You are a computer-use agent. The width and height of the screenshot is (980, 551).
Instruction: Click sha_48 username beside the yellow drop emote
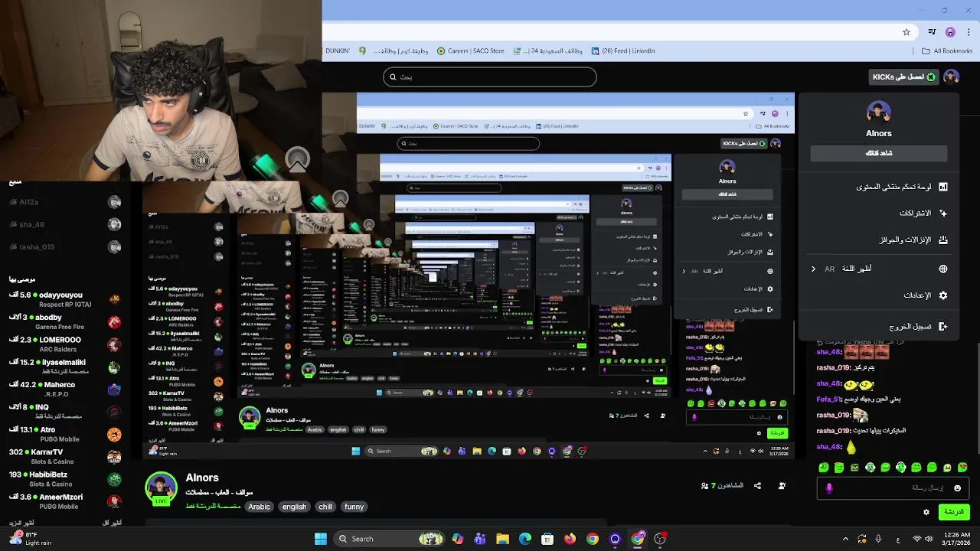[830, 447]
